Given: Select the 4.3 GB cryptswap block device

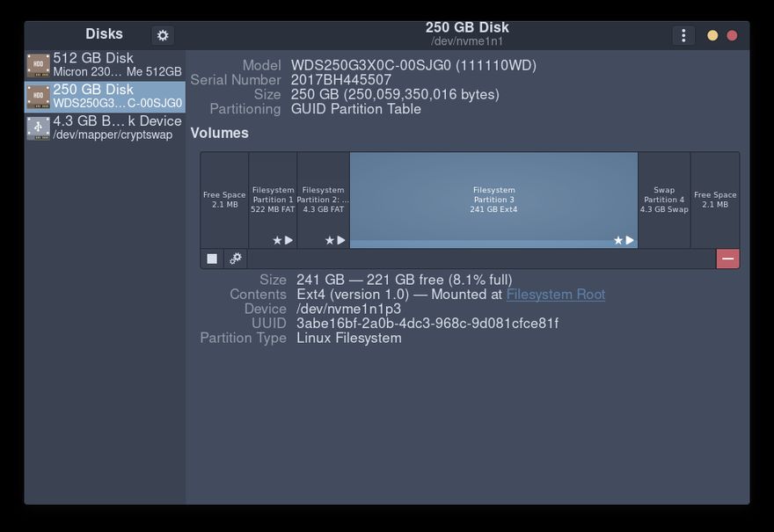Looking at the screenshot, I should pyautogui.click(x=105, y=128).
